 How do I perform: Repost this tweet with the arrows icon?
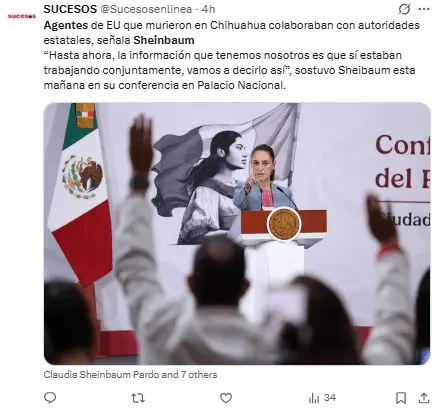(x=138, y=398)
